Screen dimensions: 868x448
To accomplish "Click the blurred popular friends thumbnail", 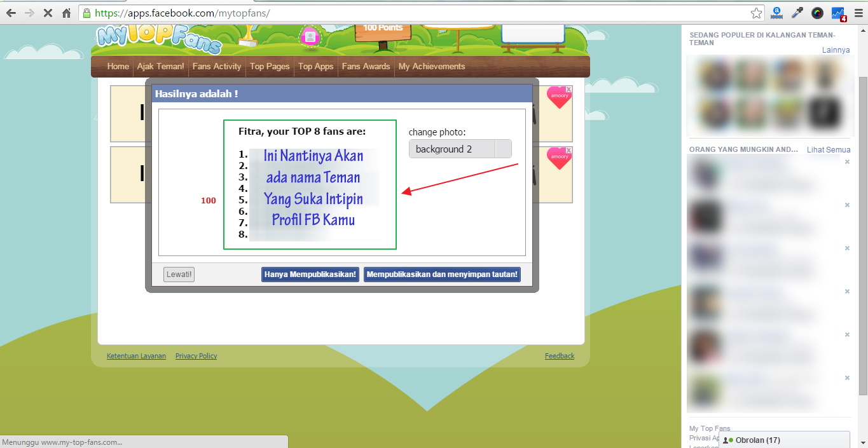I will [769, 93].
